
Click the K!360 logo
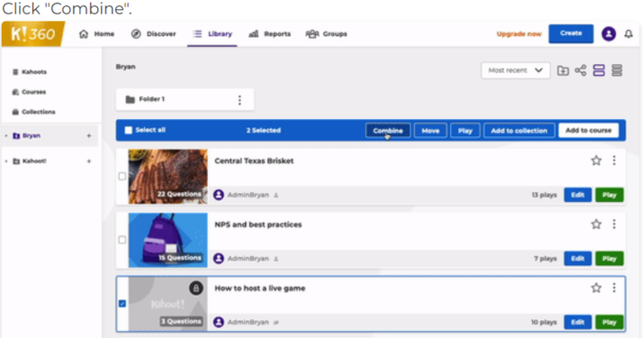tap(32, 33)
